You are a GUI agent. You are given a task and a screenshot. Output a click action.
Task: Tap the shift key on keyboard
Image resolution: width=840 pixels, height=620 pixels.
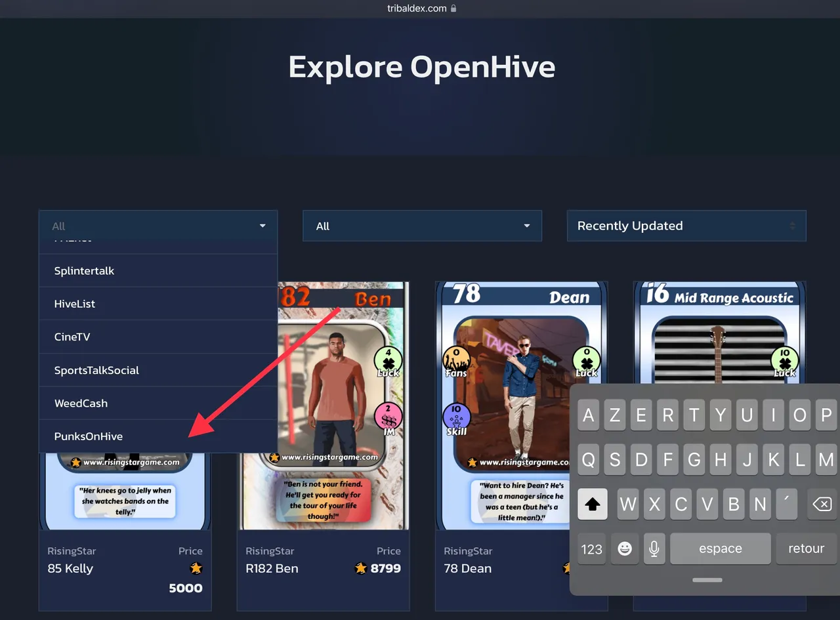(x=593, y=504)
